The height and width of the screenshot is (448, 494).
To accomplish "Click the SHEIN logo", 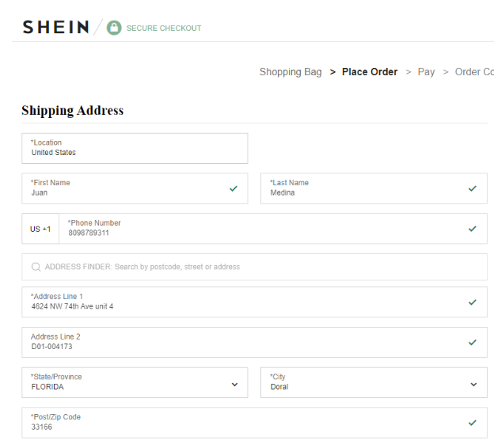I will [55, 27].
